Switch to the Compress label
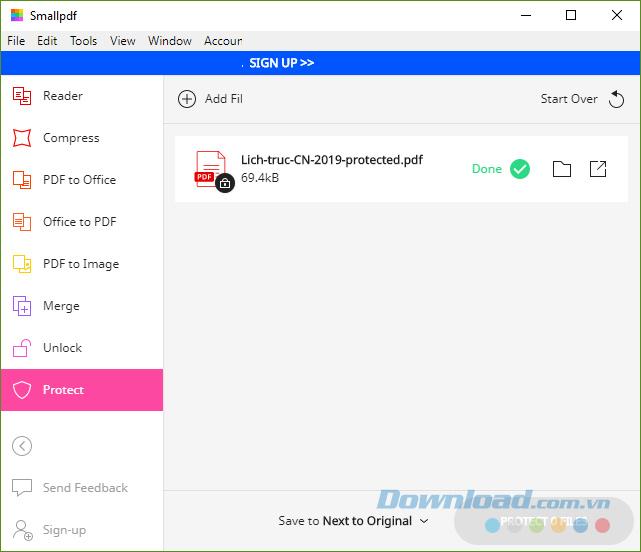Screen dimensions: 641x552 click(71, 138)
